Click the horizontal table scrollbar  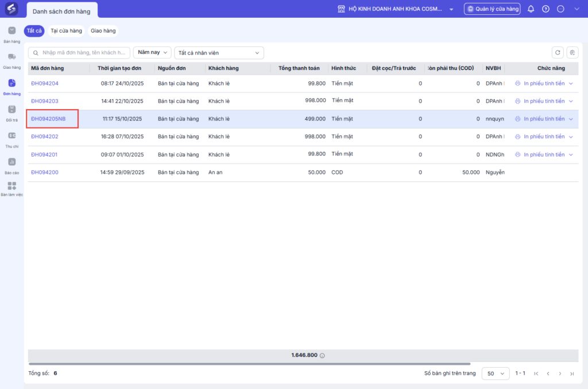point(249,364)
